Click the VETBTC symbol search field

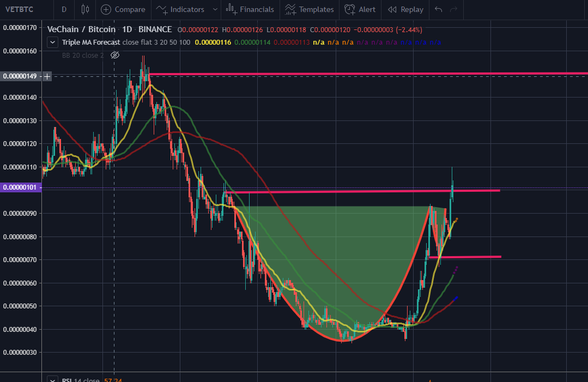coord(22,9)
